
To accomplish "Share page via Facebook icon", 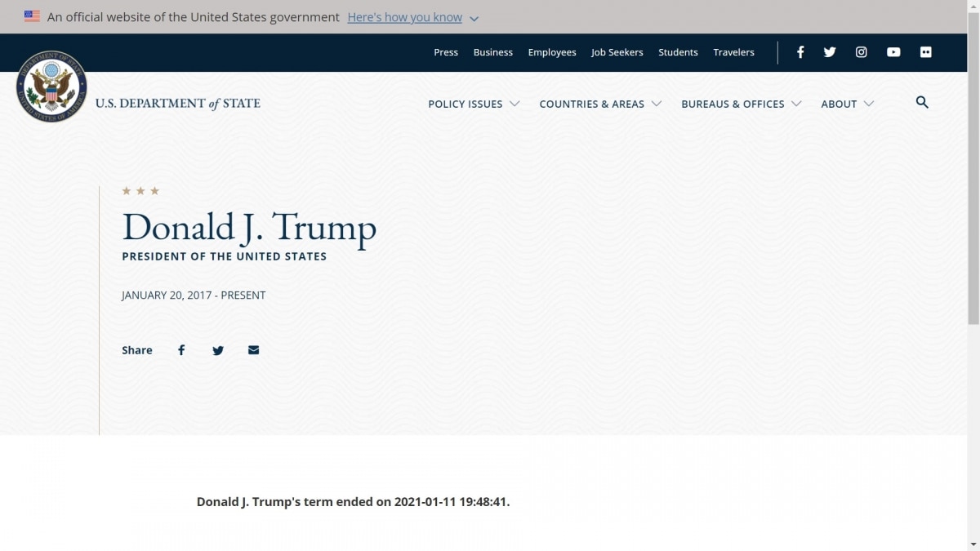I will pos(181,350).
